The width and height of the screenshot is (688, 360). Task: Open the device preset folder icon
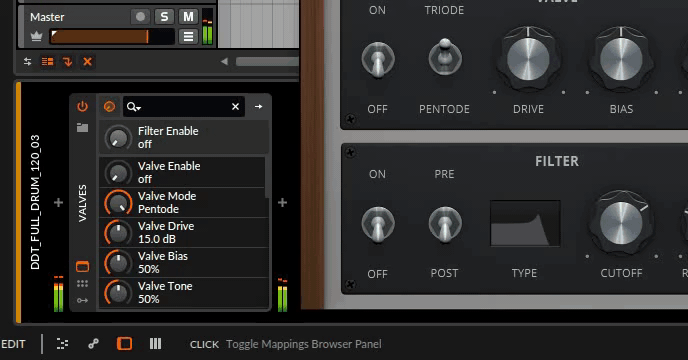(82, 127)
